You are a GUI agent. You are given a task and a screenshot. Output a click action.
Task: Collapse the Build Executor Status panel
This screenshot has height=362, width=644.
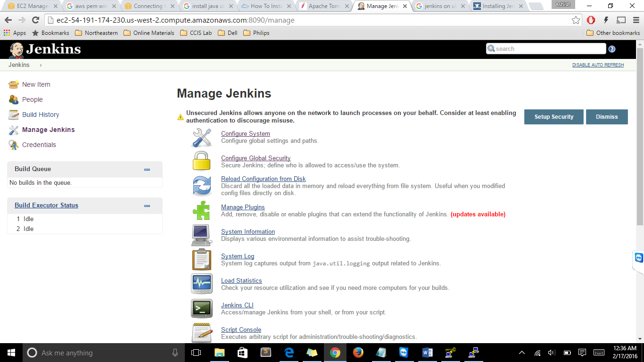147,206
